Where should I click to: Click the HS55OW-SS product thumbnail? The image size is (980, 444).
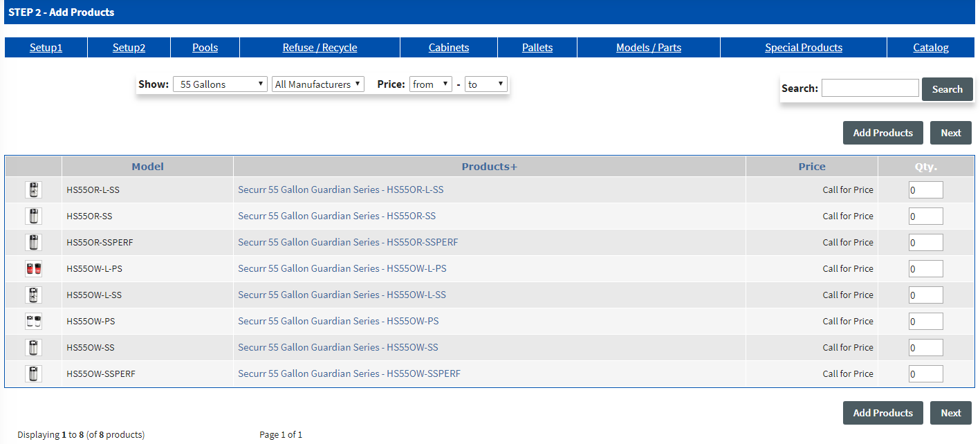pyautogui.click(x=33, y=347)
